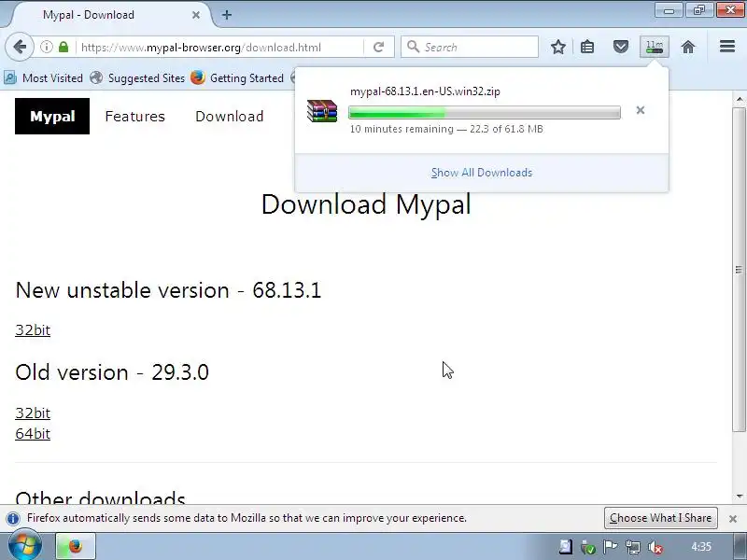The image size is (747, 560).
Task: Click the green padlock security icon
Action: [x=63, y=48]
